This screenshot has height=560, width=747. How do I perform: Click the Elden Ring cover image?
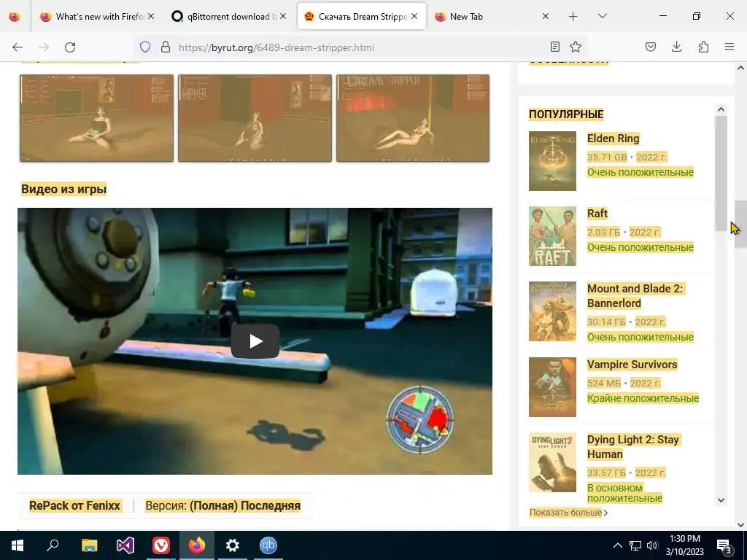pyautogui.click(x=553, y=161)
